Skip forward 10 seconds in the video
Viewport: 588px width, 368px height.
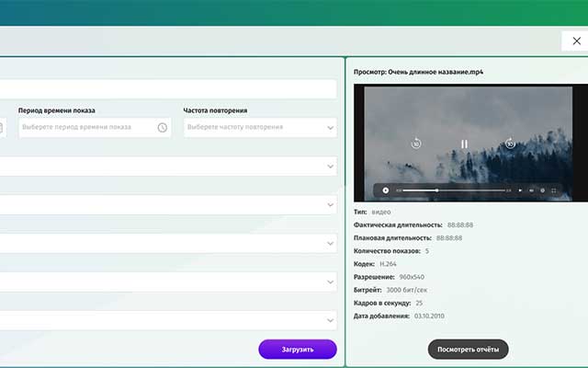click(x=511, y=144)
